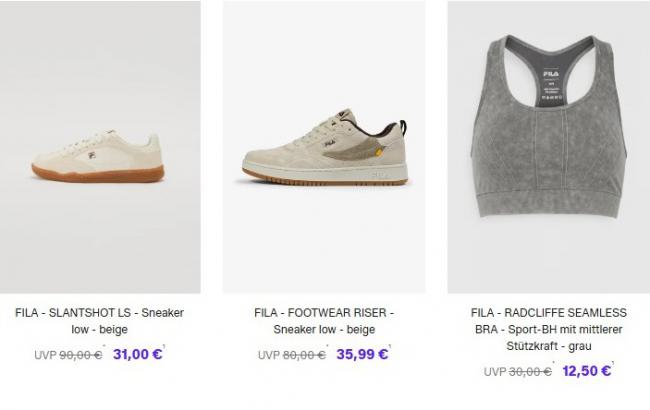Select the 35,99 € sale price

[x=362, y=354]
